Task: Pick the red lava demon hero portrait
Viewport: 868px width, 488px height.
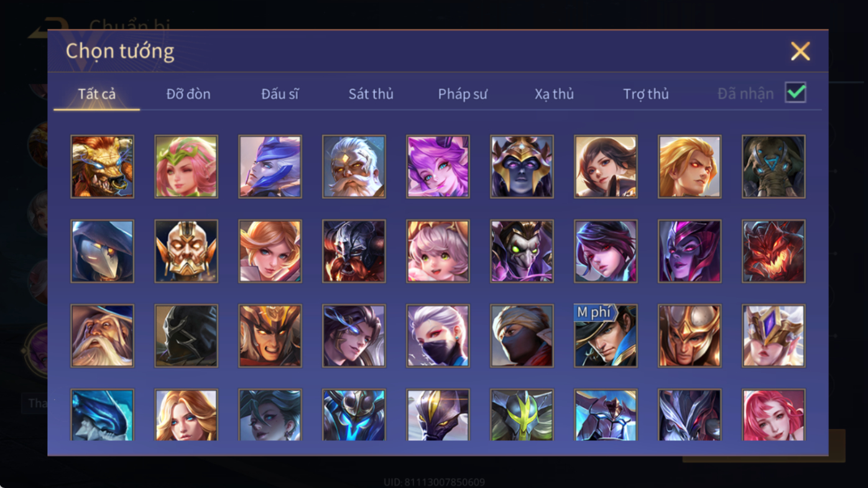Action: [773, 251]
